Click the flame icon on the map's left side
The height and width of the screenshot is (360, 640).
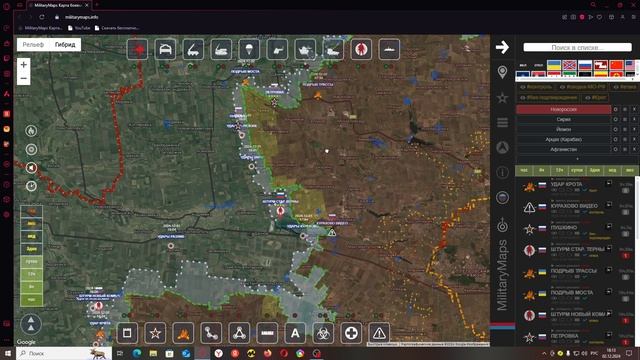tap(31, 131)
